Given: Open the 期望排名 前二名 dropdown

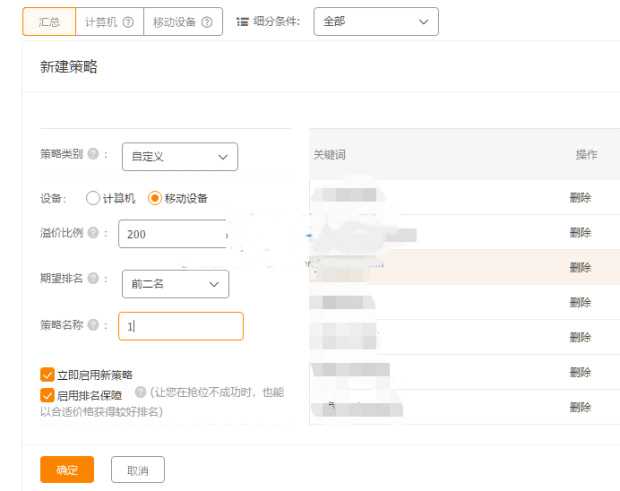Looking at the screenshot, I should pyautogui.click(x=174, y=284).
